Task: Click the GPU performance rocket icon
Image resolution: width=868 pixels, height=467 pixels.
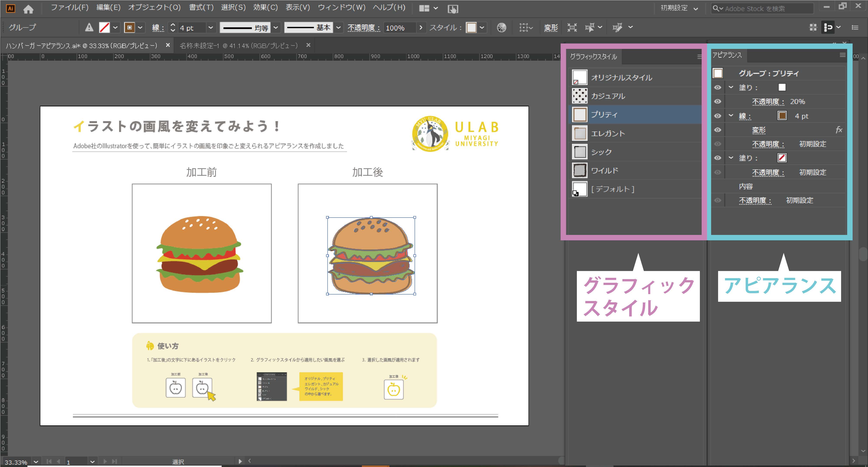Action: [453, 9]
